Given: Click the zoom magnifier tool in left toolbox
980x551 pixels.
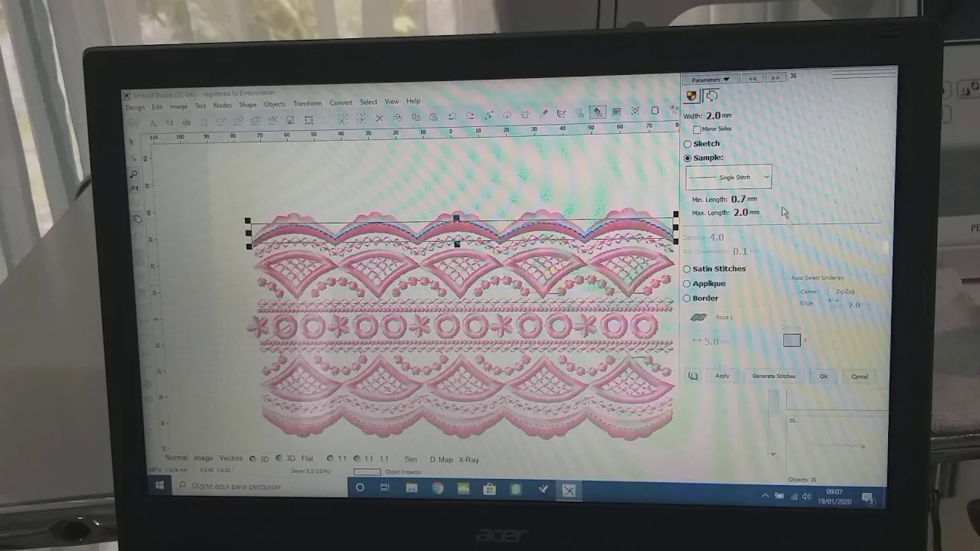Looking at the screenshot, I should tap(134, 174).
